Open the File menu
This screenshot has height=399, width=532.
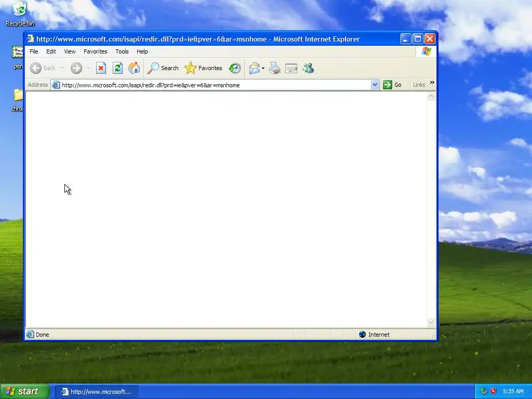(x=34, y=51)
